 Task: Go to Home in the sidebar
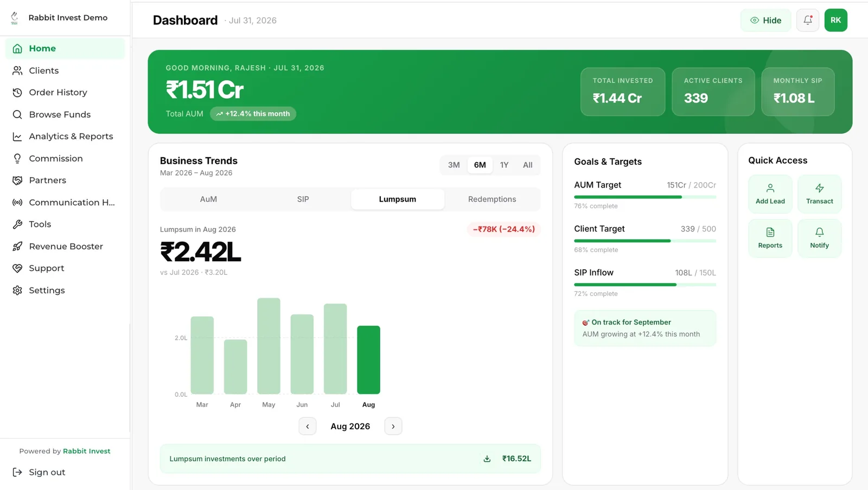65,48
